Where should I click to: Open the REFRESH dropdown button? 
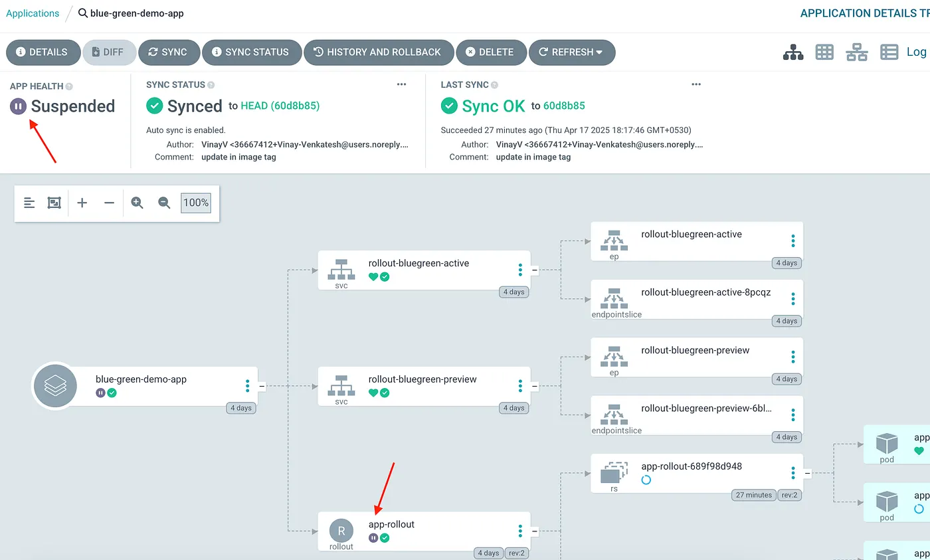571,52
